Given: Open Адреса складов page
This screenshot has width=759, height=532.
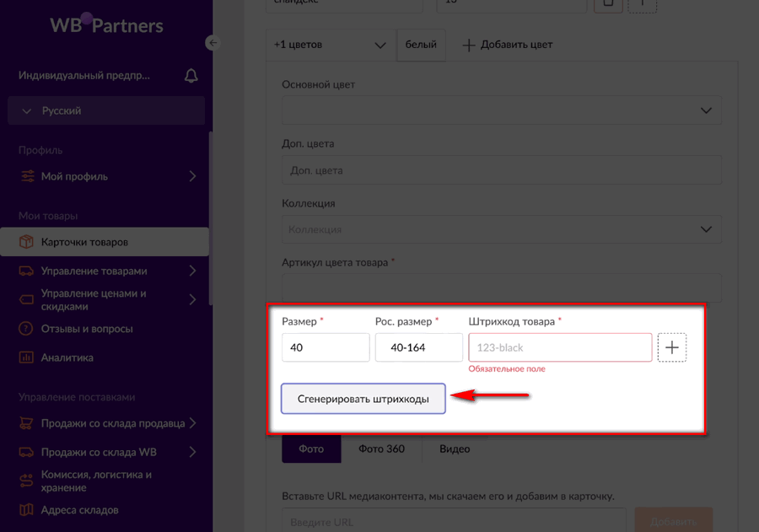Looking at the screenshot, I should tap(79, 510).
